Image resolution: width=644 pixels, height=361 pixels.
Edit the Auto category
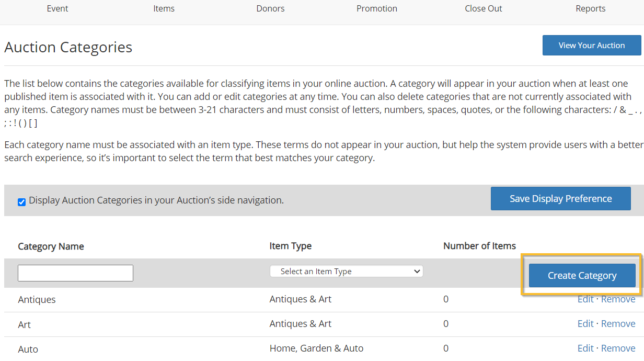(585, 348)
